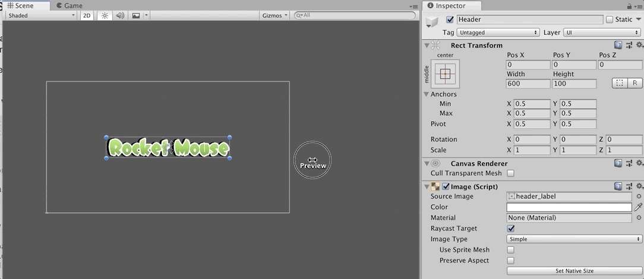The height and width of the screenshot is (279, 644).
Task: Click Source Image object picker circle
Action: click(639, 196)
